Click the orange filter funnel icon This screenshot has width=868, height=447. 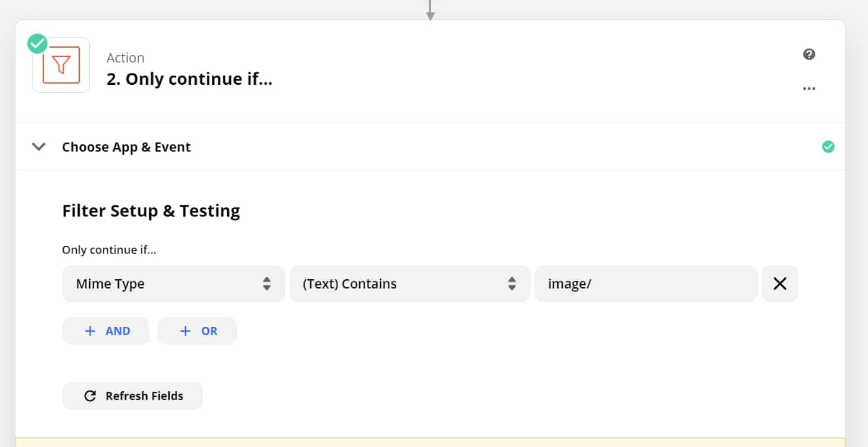61,65
